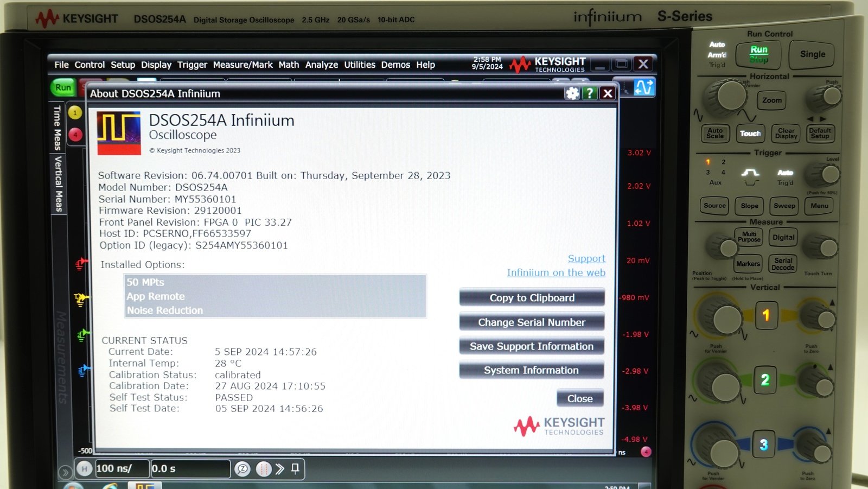This screenshot has height=489, width=868.
Task: Click the round dotted-lines icon beside zoom
Action: [x=263, y=468]
